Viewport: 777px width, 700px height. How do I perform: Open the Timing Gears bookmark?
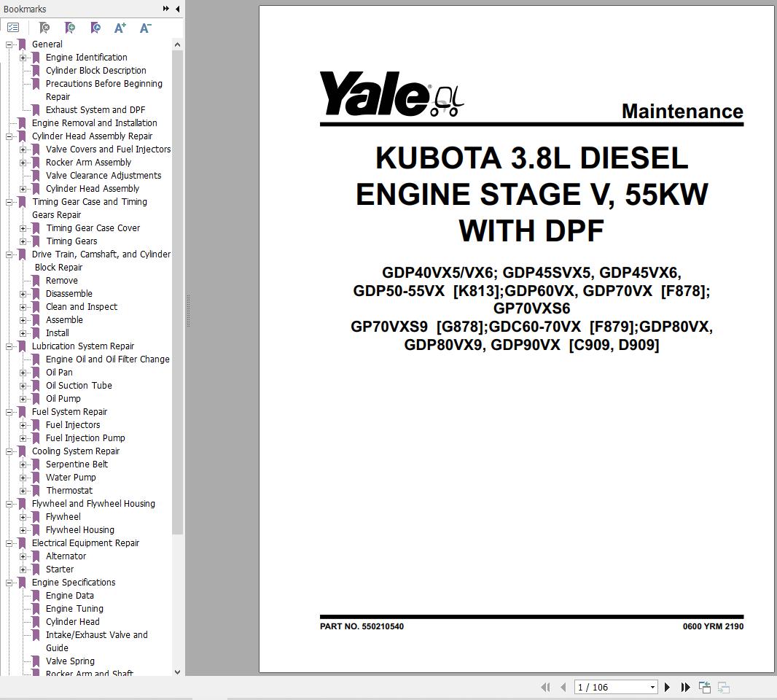[x=71, y=241]
